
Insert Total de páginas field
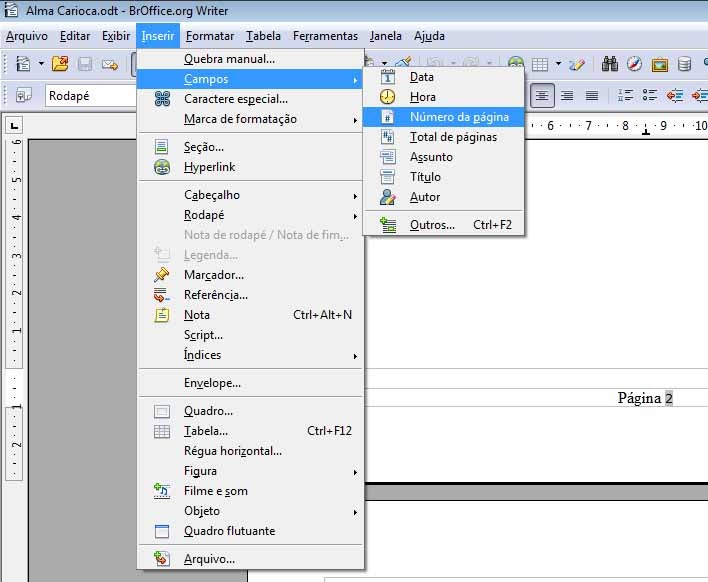tap(443, 137)
